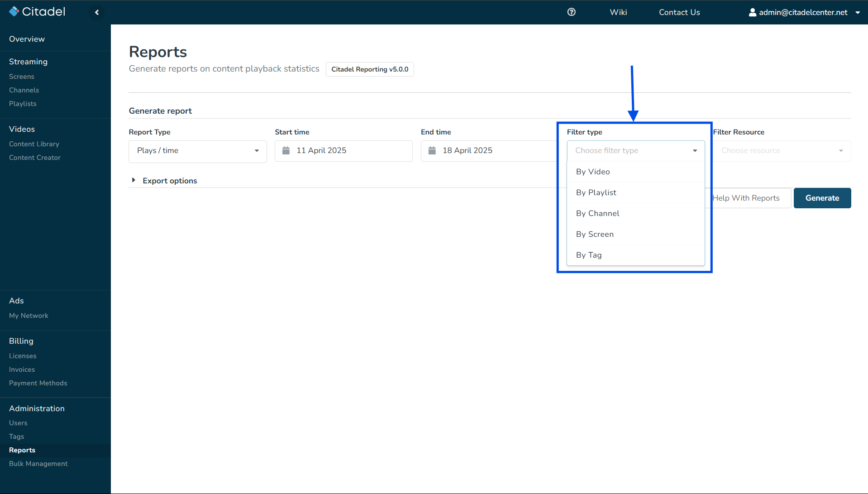Image resolution: width=868 pixels, height=494 pixels.
Task: Click the Generate button
Action: 822,198
